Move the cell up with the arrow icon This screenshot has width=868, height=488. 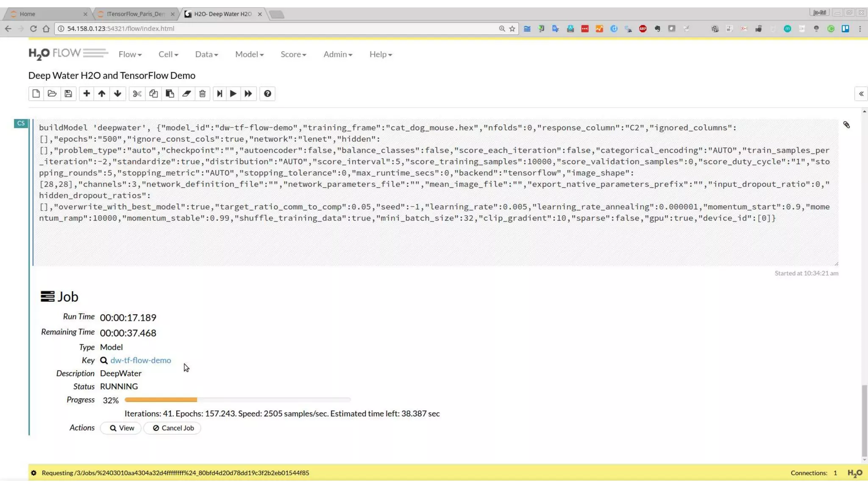102,94
